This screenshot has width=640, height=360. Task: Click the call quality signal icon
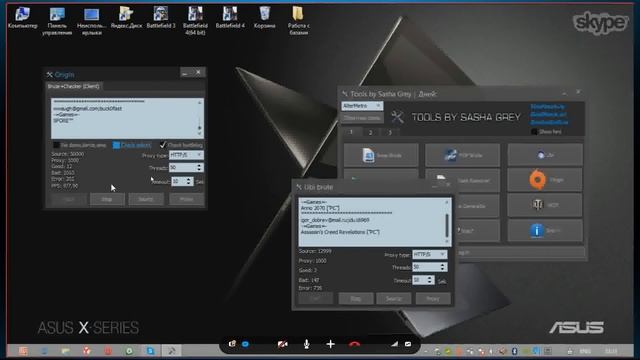coord(394,344)
